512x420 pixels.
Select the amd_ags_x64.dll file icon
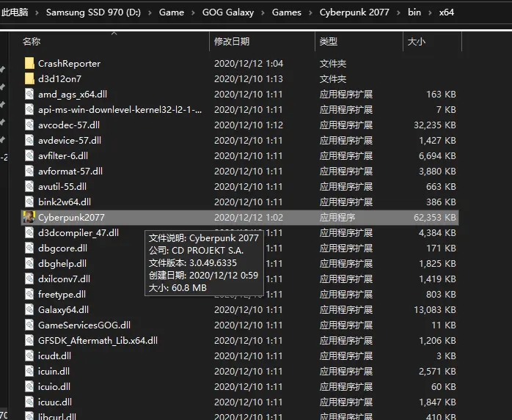click(x=29, y=94)
